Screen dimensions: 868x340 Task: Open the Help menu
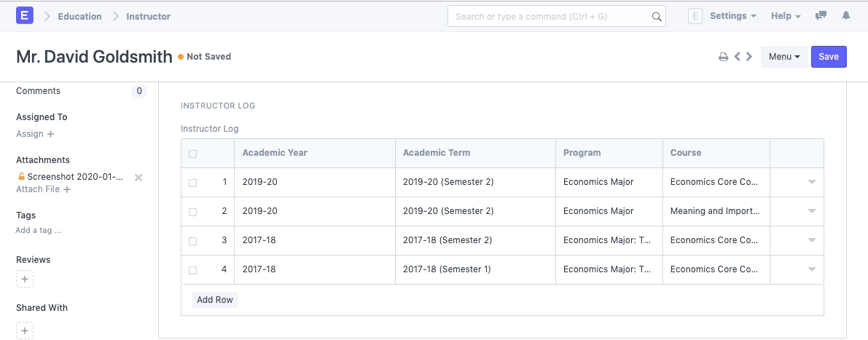tap(785, 16)
